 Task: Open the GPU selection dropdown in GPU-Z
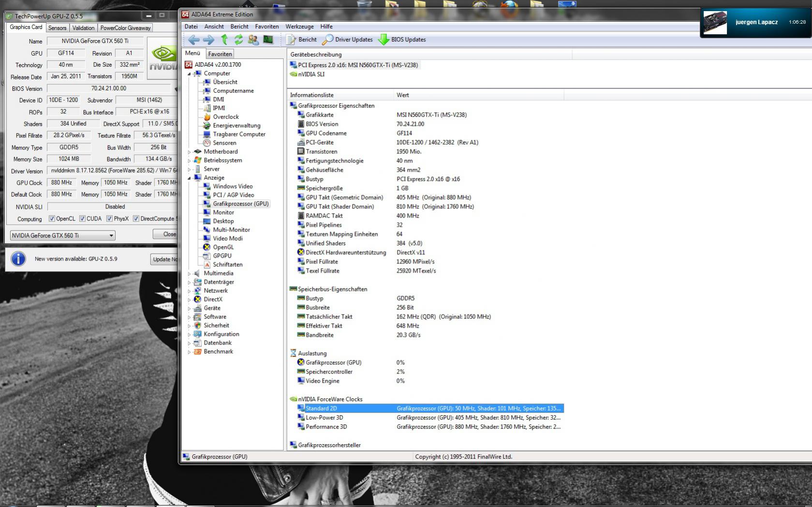point(62,236)
